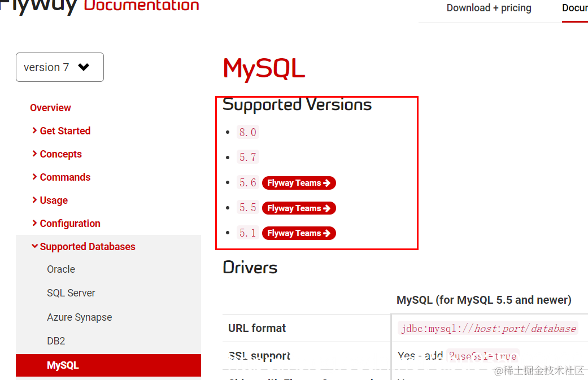Click the 8.0 version entry
The image size is (588, 380).
(248, 132)
